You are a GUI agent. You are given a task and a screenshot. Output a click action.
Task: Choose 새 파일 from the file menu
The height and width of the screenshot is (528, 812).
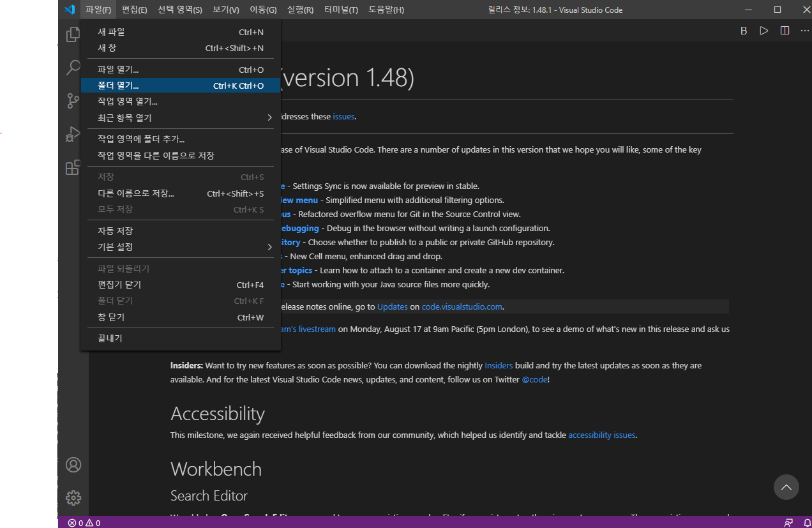pyautogui.click(x=181, y=32)
